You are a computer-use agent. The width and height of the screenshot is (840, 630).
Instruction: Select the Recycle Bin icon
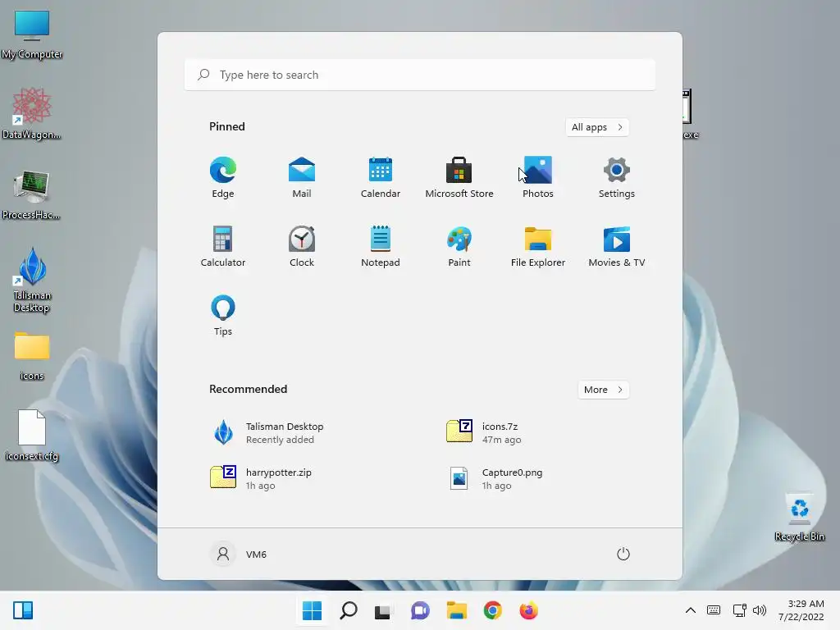pyautogui.click(x=799, y=518)
